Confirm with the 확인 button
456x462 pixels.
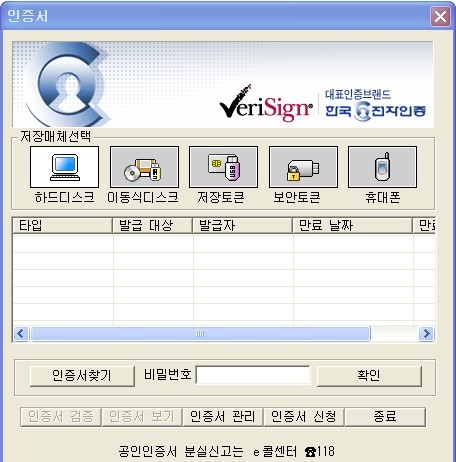click(369, 376)
